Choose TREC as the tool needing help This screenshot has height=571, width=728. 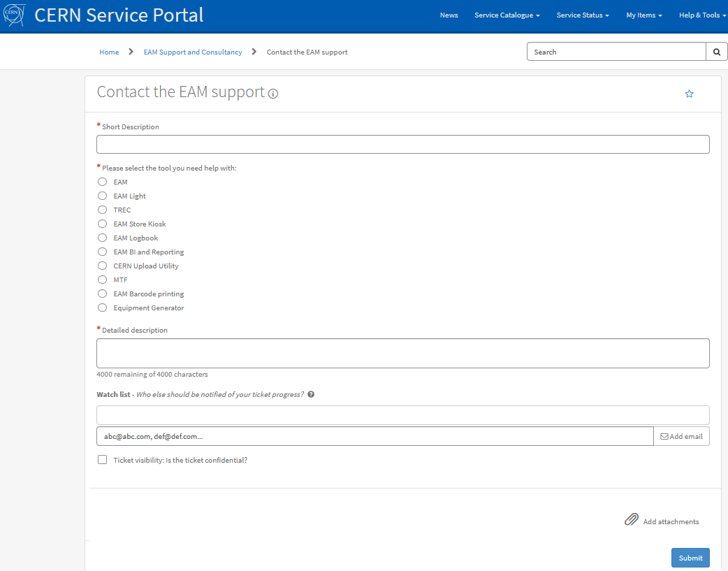[x=102, y=210]
